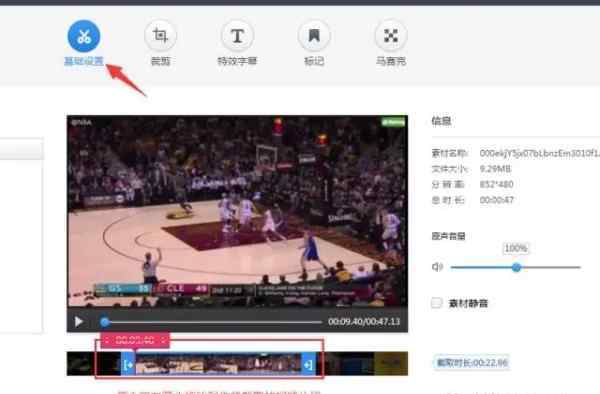Click the clip duration 00:22.86 badge
This screenshot has height=394, width=600.
tap(472, 363)
